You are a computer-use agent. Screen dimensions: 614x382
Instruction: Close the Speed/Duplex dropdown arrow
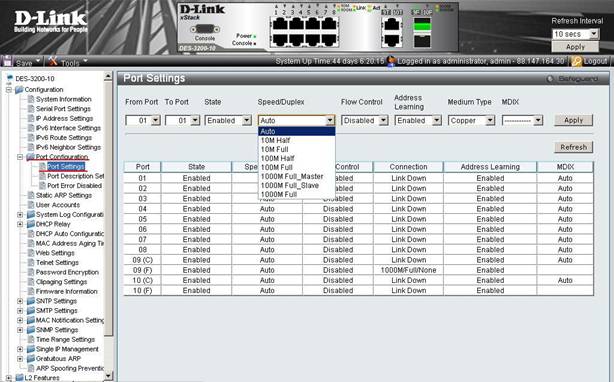[x=330, y=121]
